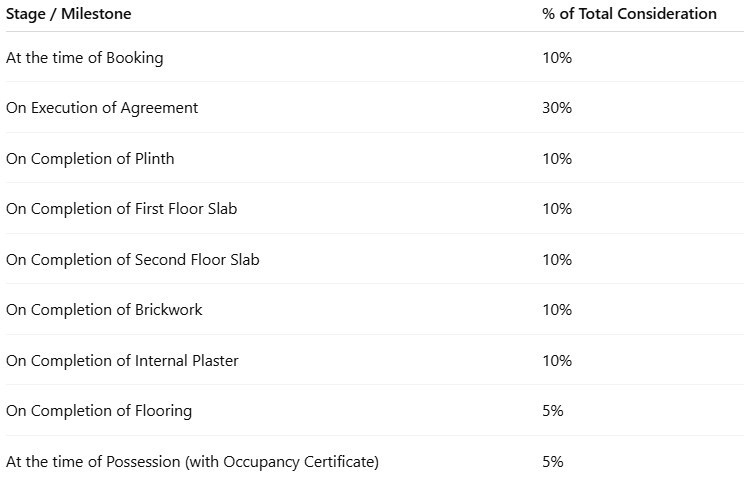Click the 10% value for Booking
The height and width of the screenshot is (495, 744).
557,58
